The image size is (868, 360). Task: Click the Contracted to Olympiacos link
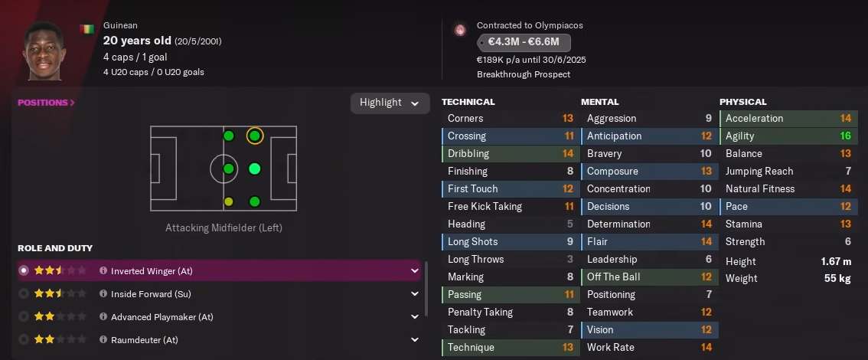tap(529, 25)
